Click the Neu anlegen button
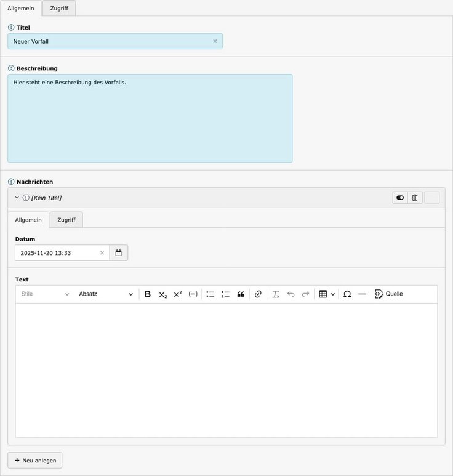The image size is (453, 476). 35,461
